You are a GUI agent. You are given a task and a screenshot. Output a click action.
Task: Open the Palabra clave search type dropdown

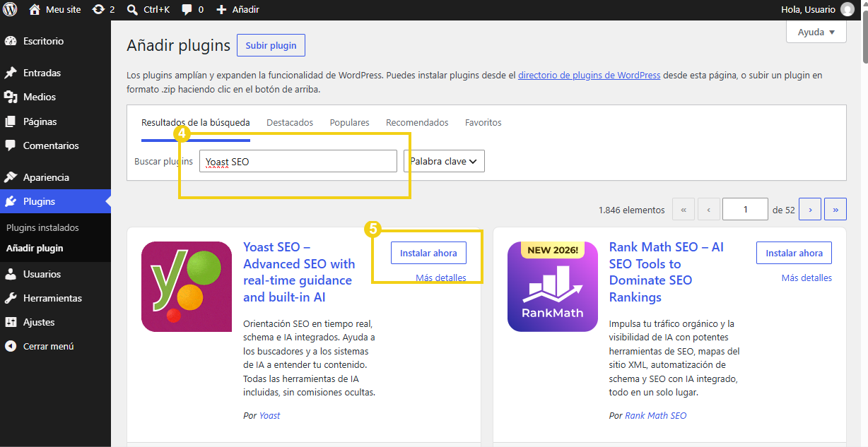(444, 161)
